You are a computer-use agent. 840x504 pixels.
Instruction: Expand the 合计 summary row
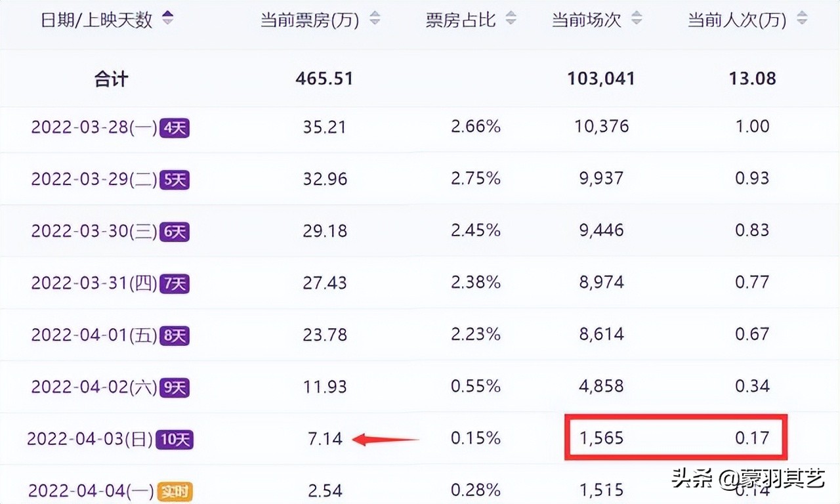[111, 78]
